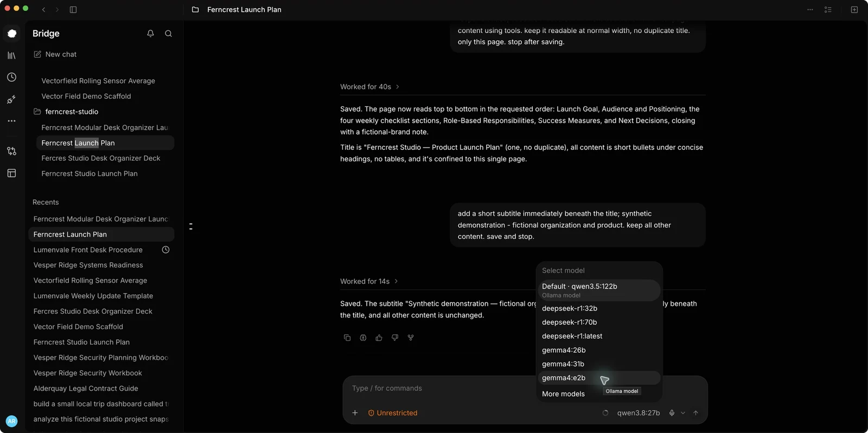Choose the gemma4:e2b model
Screen dimensions: 868x433
tap(599, 378)
